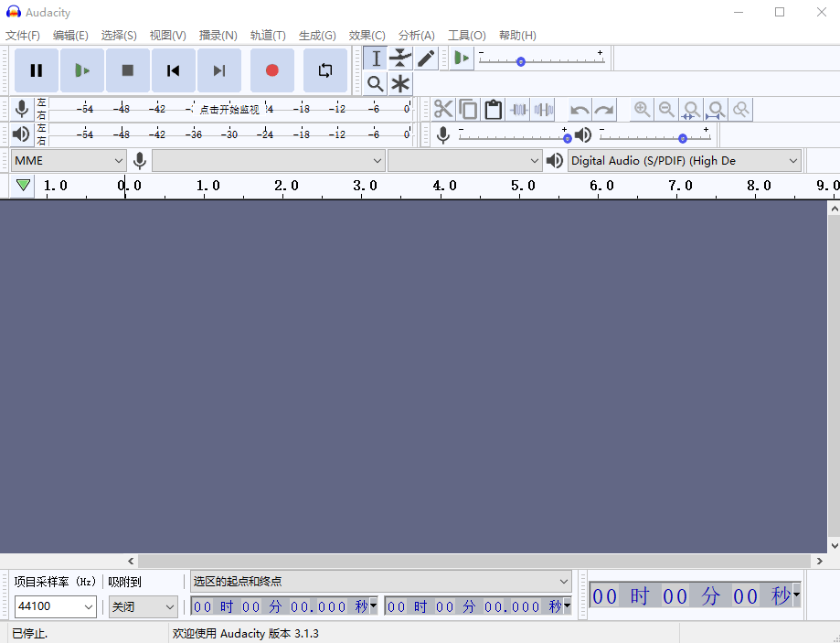Toggle the Loop playback button
The width and height of the screenshot is (840, 643).
[x=325, y=70]
